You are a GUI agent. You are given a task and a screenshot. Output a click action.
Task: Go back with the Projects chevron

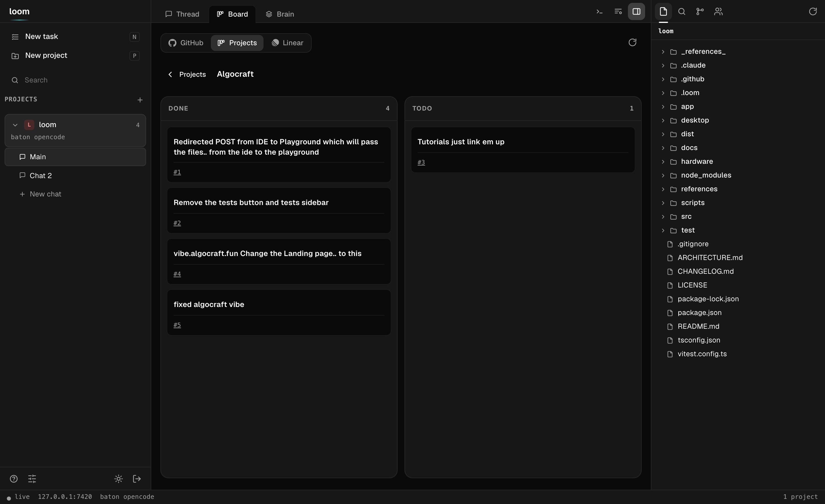tap(170, 74)
